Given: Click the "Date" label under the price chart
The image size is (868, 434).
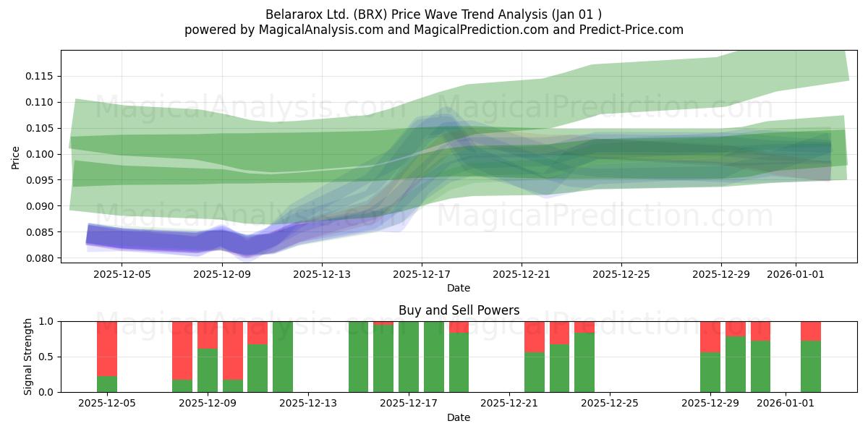Looking at the screenshot, I should coord(459,288).
